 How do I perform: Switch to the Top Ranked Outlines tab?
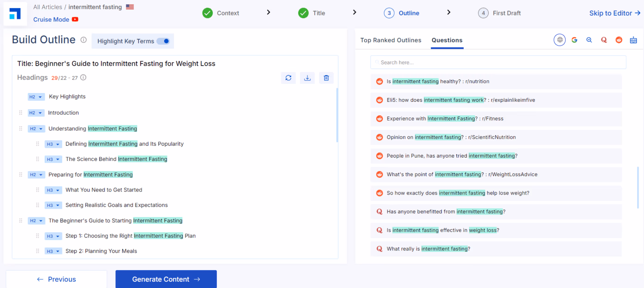click(x=391, y=40)
